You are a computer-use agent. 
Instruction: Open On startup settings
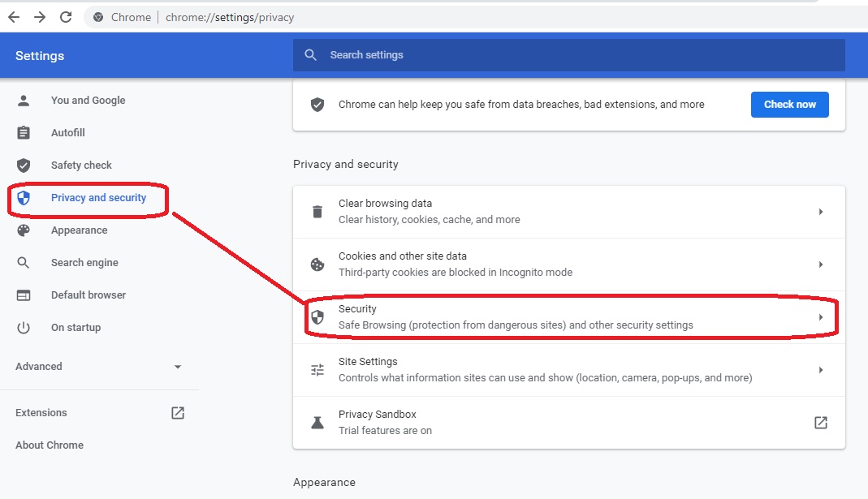(x=76, y=328)
